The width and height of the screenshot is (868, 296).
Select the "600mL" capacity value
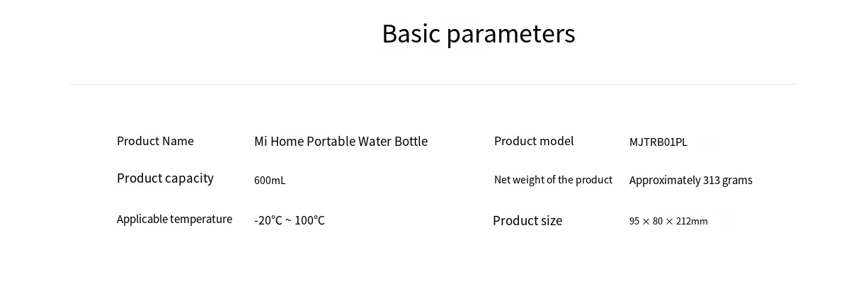(270, 181)
